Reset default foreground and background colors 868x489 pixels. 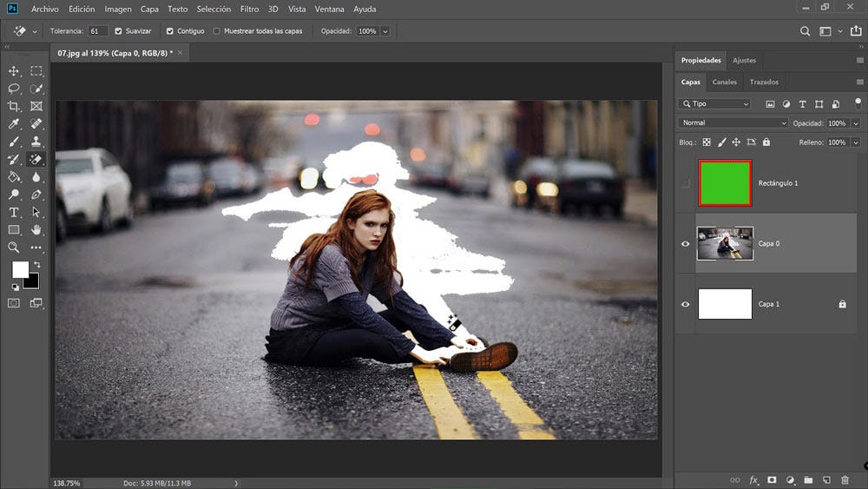[15, 287]
